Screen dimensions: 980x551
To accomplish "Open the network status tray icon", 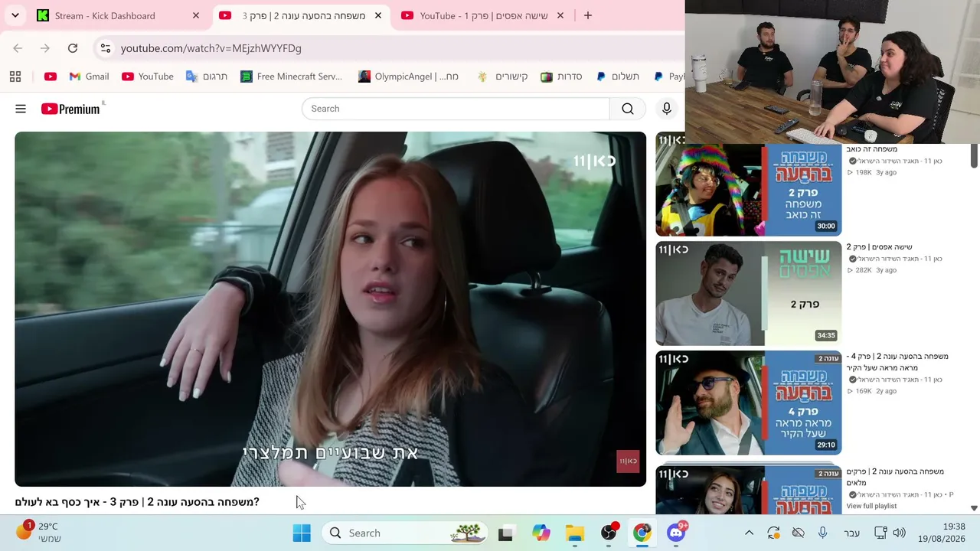I will tap(880, 533).
